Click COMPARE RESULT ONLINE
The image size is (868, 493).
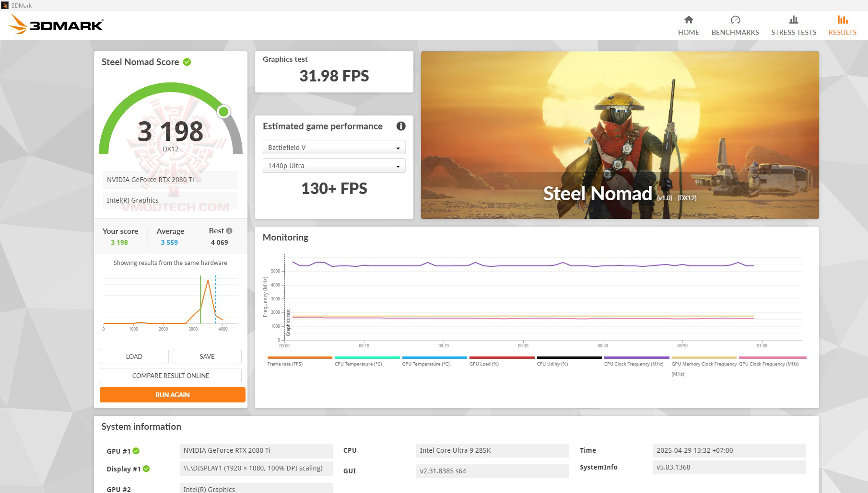click(171, 376)
